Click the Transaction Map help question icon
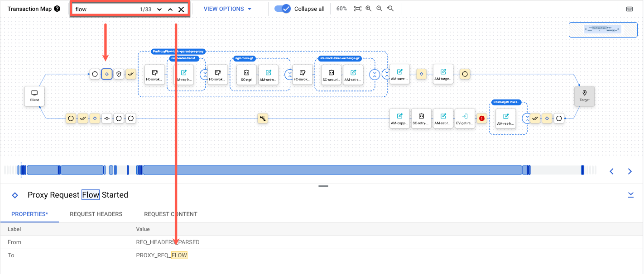Image resolution: width=644 pixels, height=274 pixels. [57, 9]
